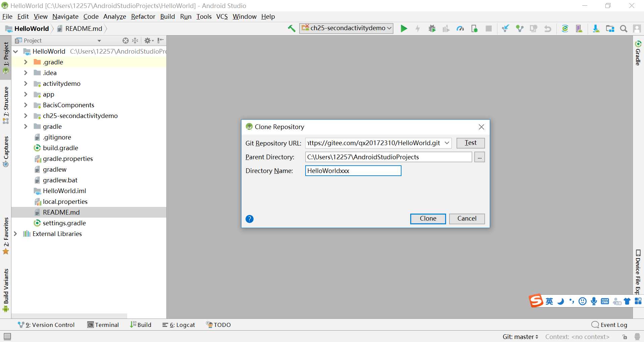Open the Build menu
The height and width of the screenshot is (342, 644).
point(167,16)
